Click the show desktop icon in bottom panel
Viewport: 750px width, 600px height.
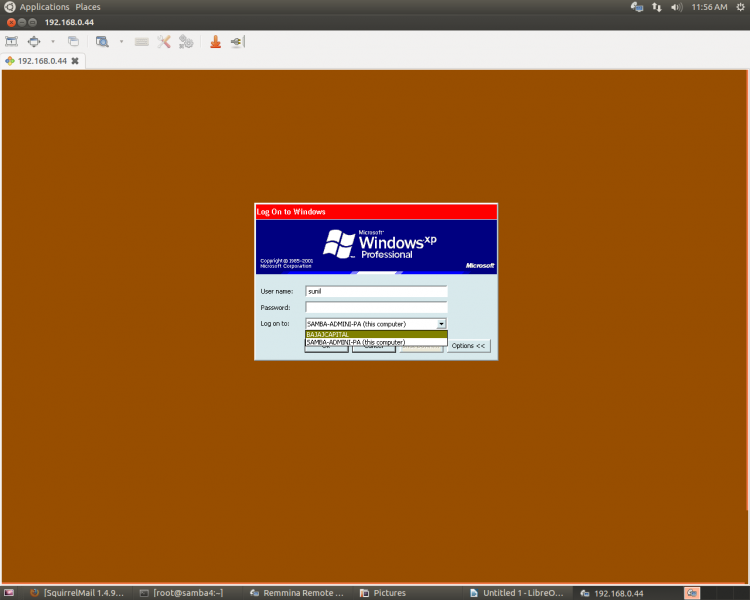pyautogui.click(x=9, y=593)
